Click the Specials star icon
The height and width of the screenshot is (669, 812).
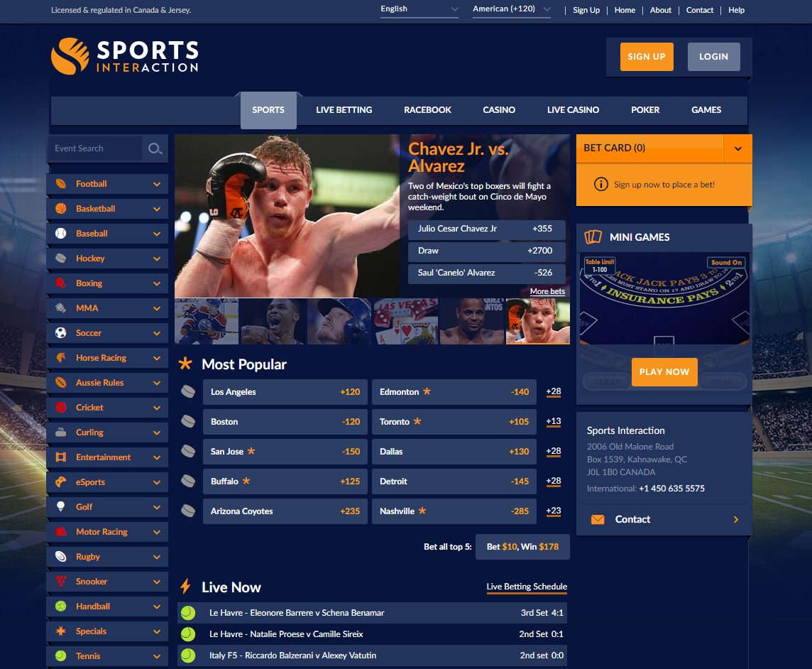coord(60,631)
